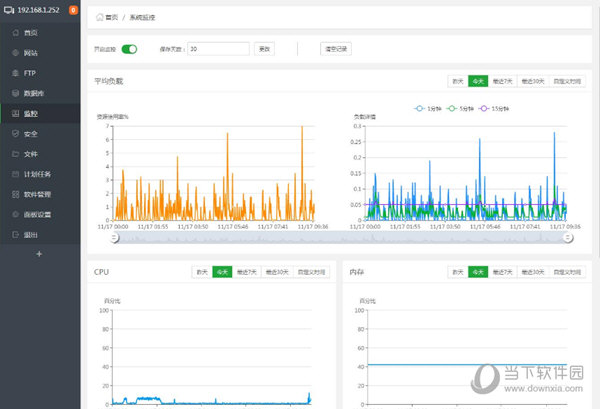The width and height of the screenshot is (600, 409).
Task: Select 自定义时间 tab in the 内存 panel
Action: tap(567, 272)
